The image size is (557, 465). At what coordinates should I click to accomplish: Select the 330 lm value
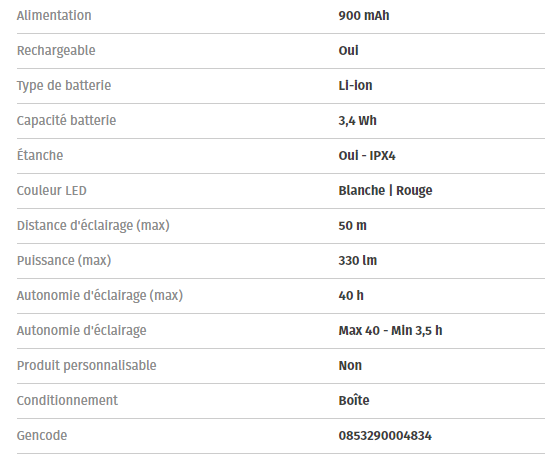coord(358,260)
